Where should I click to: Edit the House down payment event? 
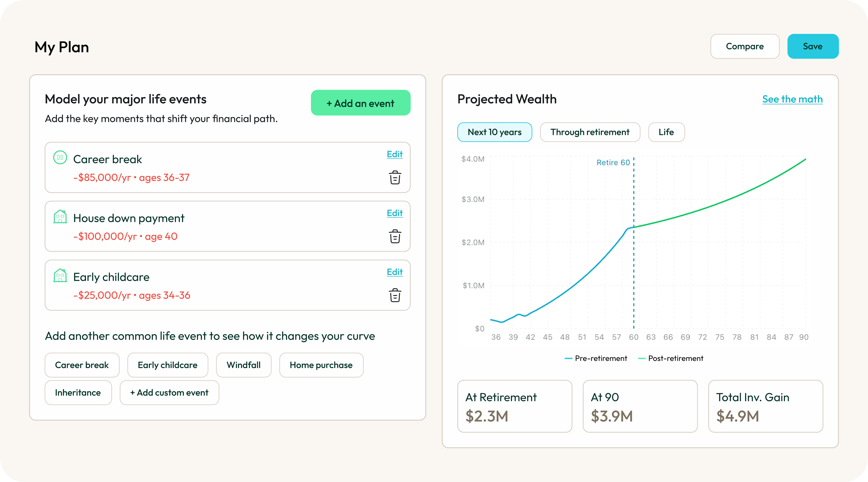pos(394,213)
